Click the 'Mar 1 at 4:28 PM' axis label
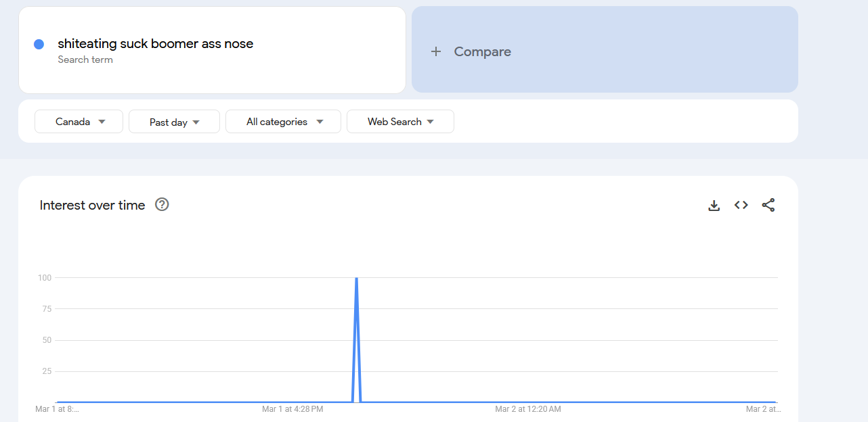This screenshot has width=868, height=422. [x=292, y=409]
